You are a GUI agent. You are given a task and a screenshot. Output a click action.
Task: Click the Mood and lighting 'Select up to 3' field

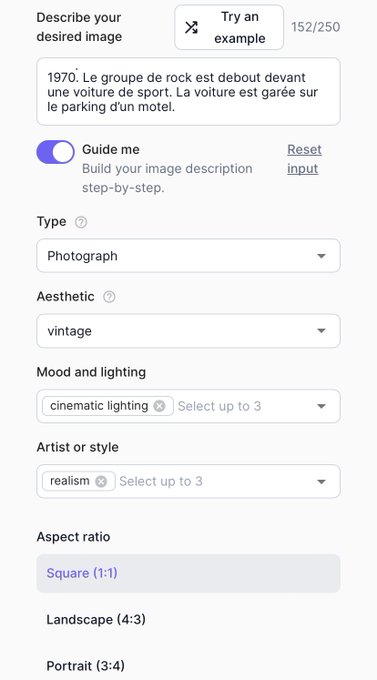click(x=219, y=406)
